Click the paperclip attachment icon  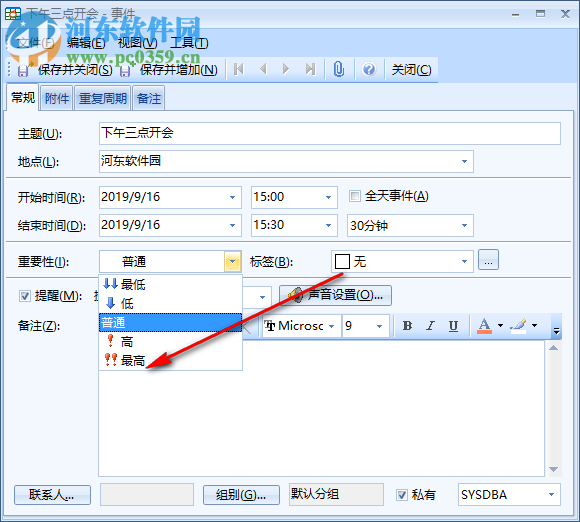[x=338, y=69]
